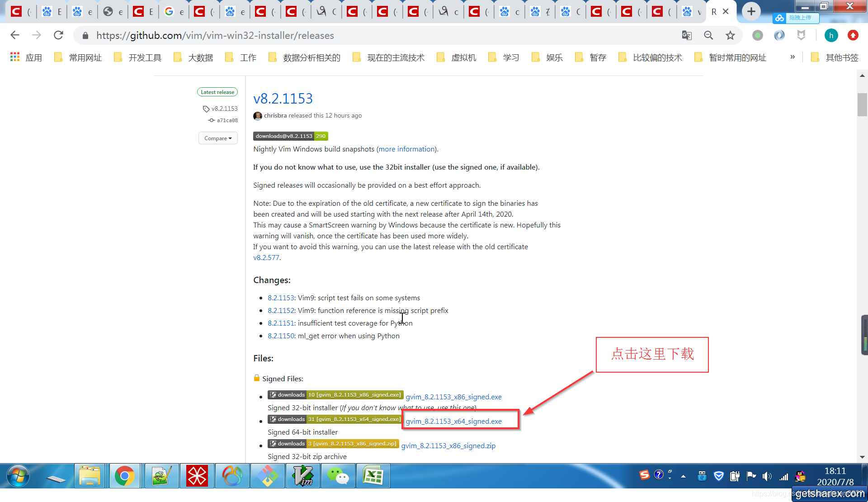Expand the Compare dropdown
868x502 pixels.
pos(217,138)
